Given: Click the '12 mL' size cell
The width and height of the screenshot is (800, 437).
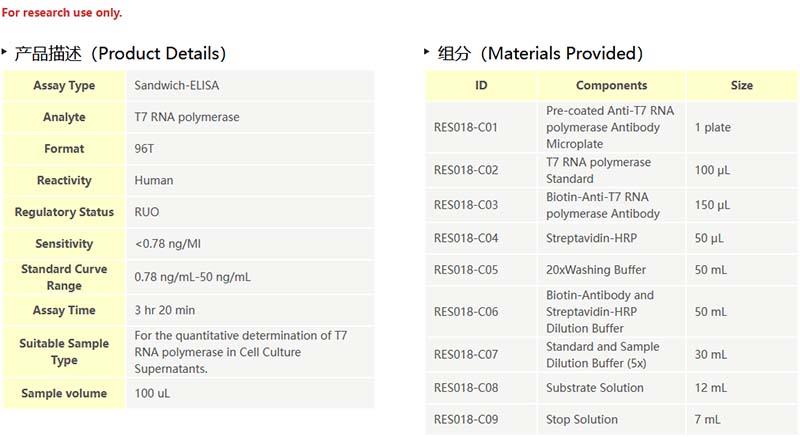Looking at the screenshot, I should pyautogui.click(x=711, y=388).
